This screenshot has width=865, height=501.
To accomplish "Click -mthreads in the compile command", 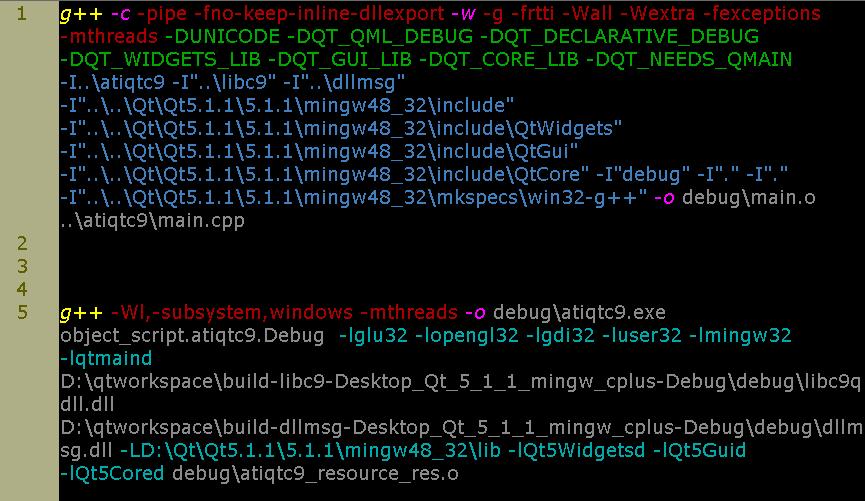I will tap(109, 36).
